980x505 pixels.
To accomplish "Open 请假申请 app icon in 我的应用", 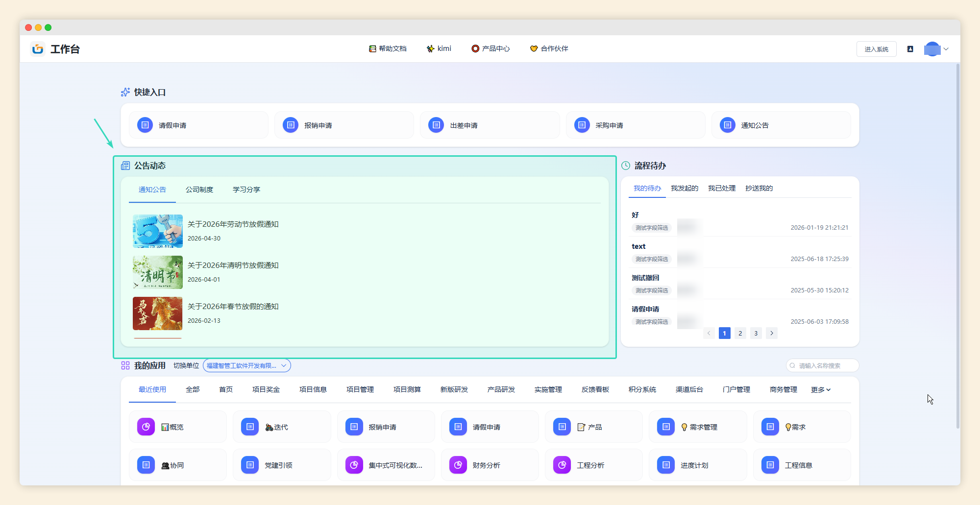I will (x=458, y=427).
